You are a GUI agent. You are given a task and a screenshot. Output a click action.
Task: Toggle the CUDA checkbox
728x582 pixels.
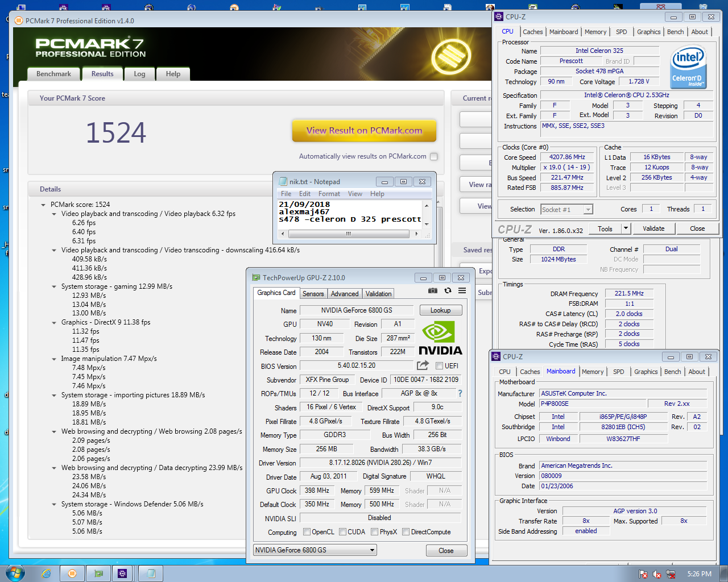point(343,532)
